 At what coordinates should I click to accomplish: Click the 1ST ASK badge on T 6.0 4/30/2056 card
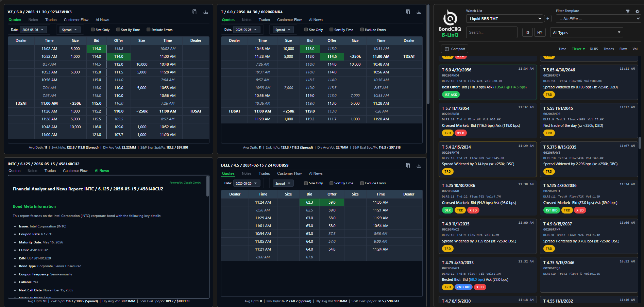451,95
